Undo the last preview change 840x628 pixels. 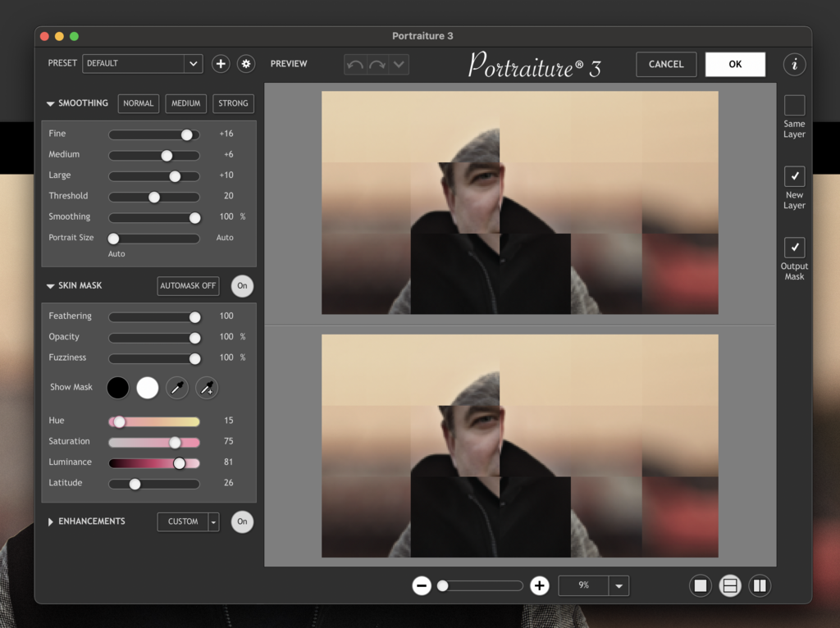click(x=354, y=65)
